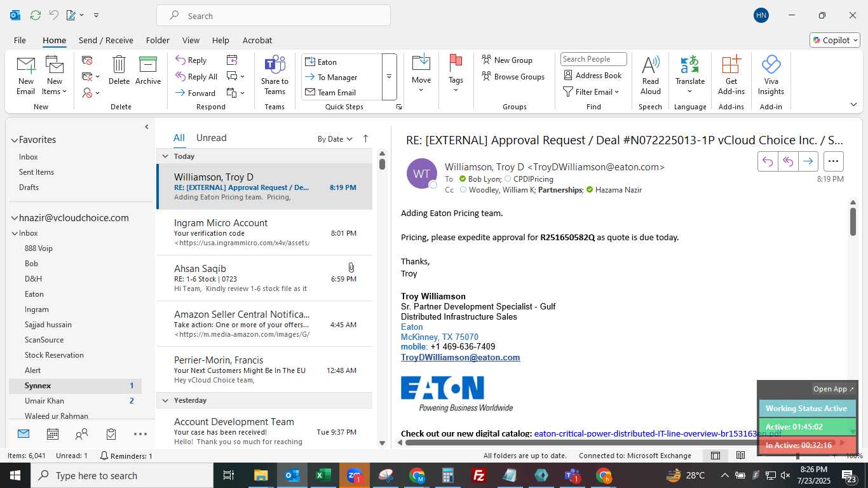The image size is (868, 488).
Task: Open the Ingram Micro Account email
Action: pyautogui.click(x=264, y=233)
